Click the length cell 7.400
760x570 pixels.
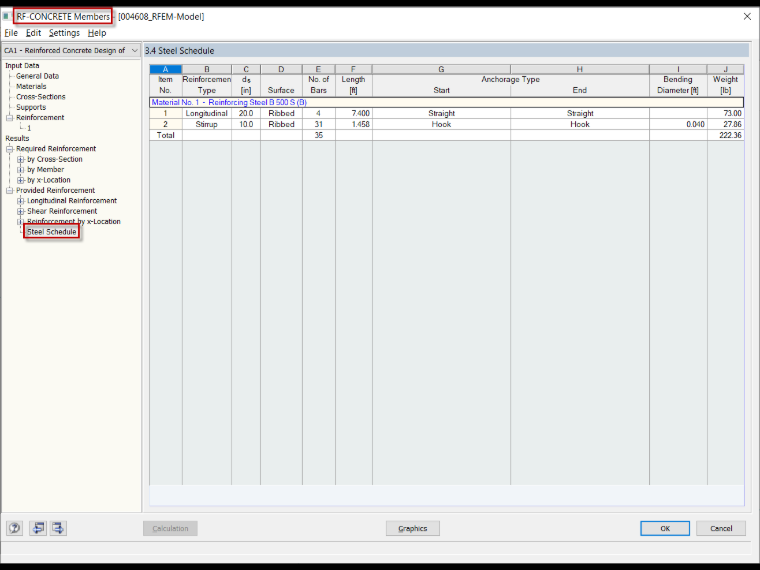click(x=354, y=113)
